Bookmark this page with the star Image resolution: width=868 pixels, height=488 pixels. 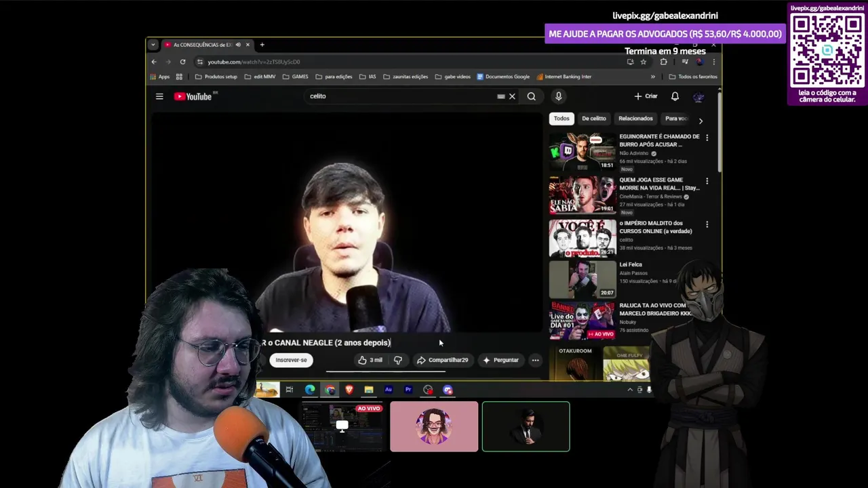[x=644, y=62]
